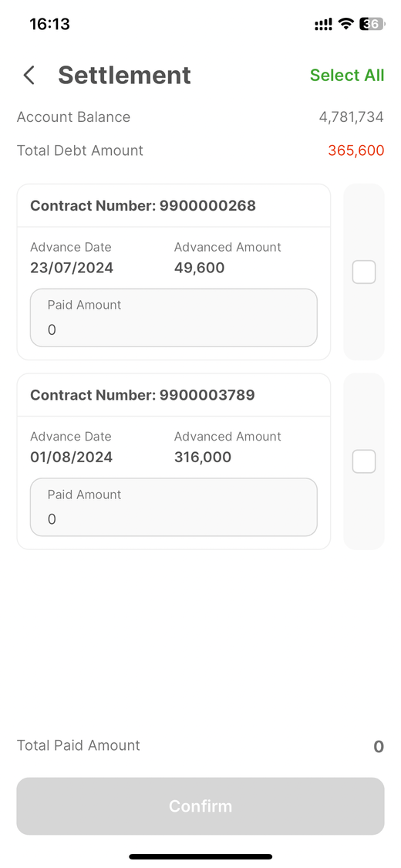Screen dimensions: 401x868
Task: Focus Paid Amount field for contract 9900003789
Action: pos(174,507)
